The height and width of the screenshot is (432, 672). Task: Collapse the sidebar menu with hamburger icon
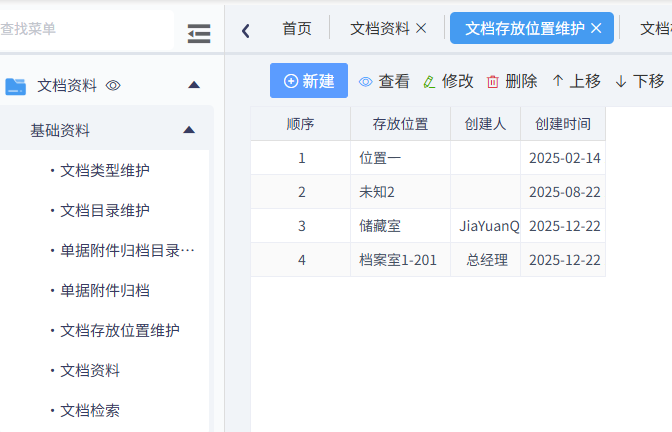[199, 34]
